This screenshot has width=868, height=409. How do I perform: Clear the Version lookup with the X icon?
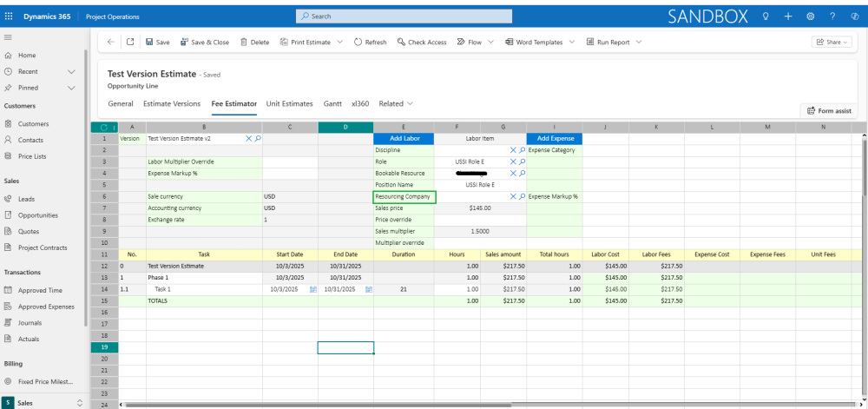click(249, 138)
